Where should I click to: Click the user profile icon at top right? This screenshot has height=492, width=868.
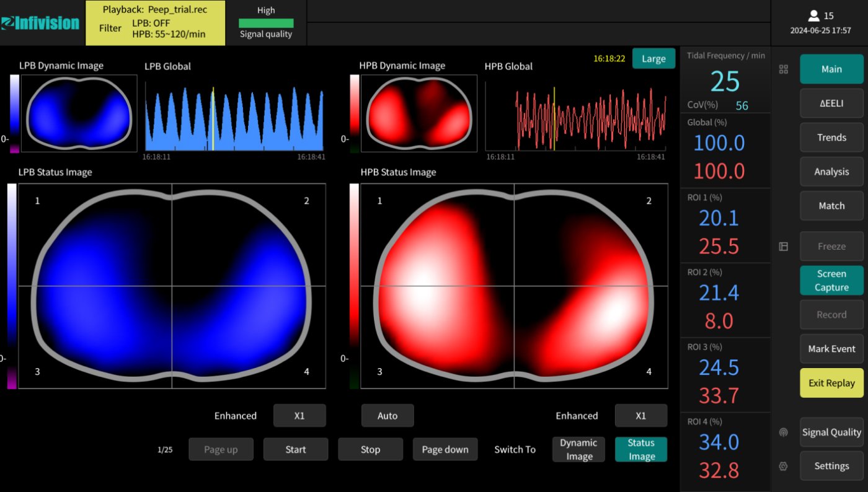pyautogui.click(x=814, y=16)
